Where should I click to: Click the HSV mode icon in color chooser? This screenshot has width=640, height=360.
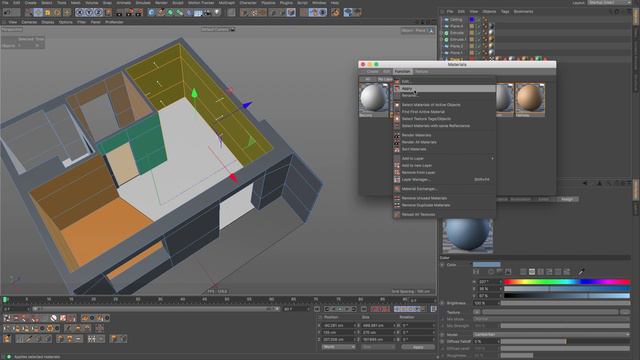[x=532, y=272]
